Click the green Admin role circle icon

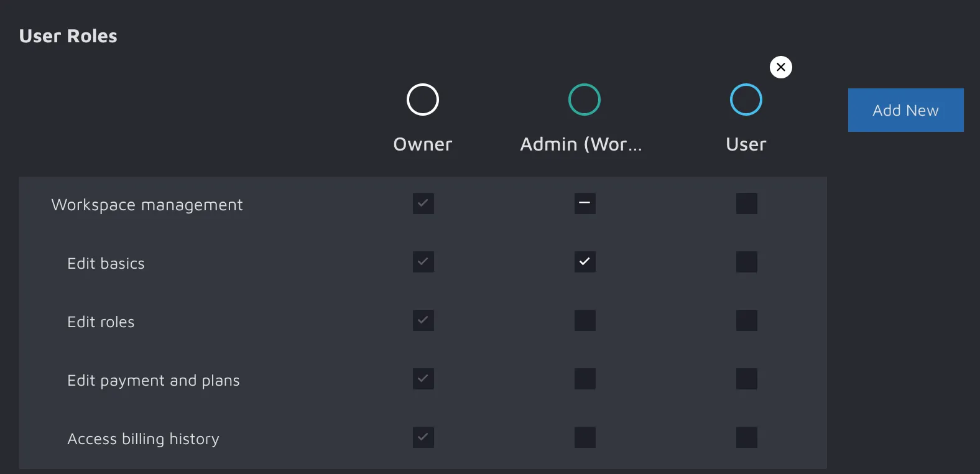585,100
